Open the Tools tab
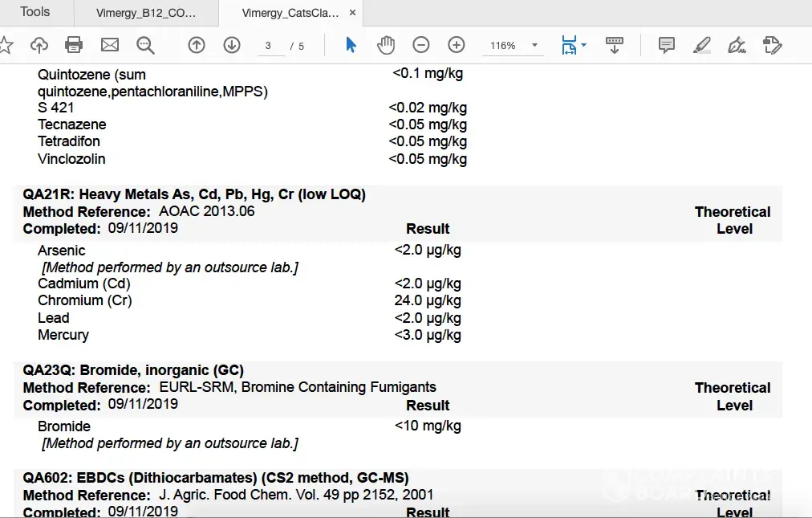 pos(35,12)
